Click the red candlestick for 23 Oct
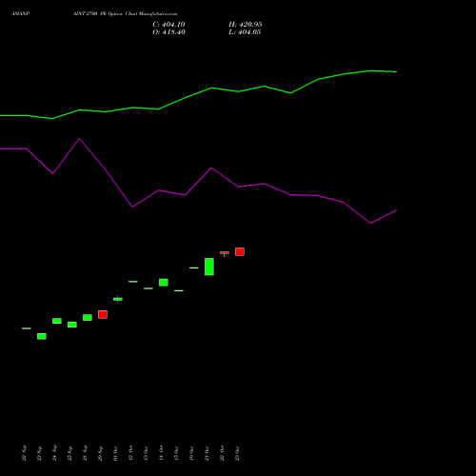 coord(240,251)
